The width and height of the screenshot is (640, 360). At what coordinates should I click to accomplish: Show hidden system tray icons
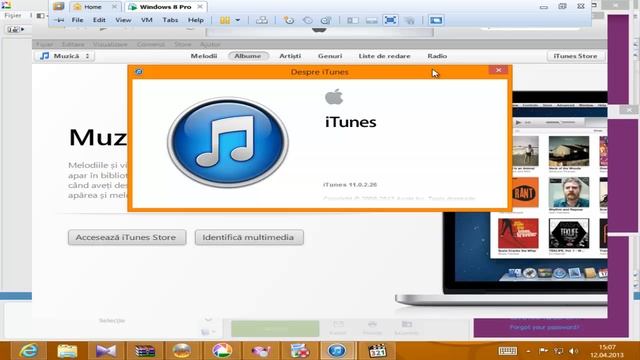(x=528, y=351)
